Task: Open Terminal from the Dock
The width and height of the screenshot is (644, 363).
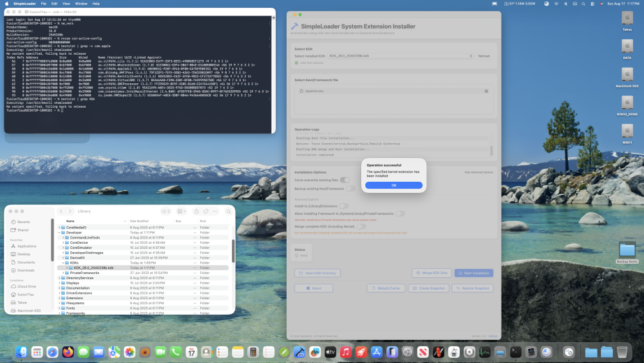Action: click(x=515, y=352)
